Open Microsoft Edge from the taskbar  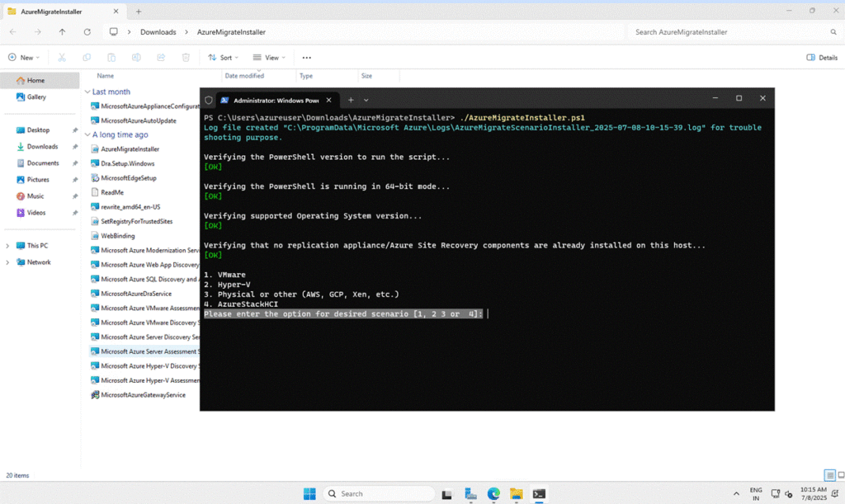pos(493,493)
